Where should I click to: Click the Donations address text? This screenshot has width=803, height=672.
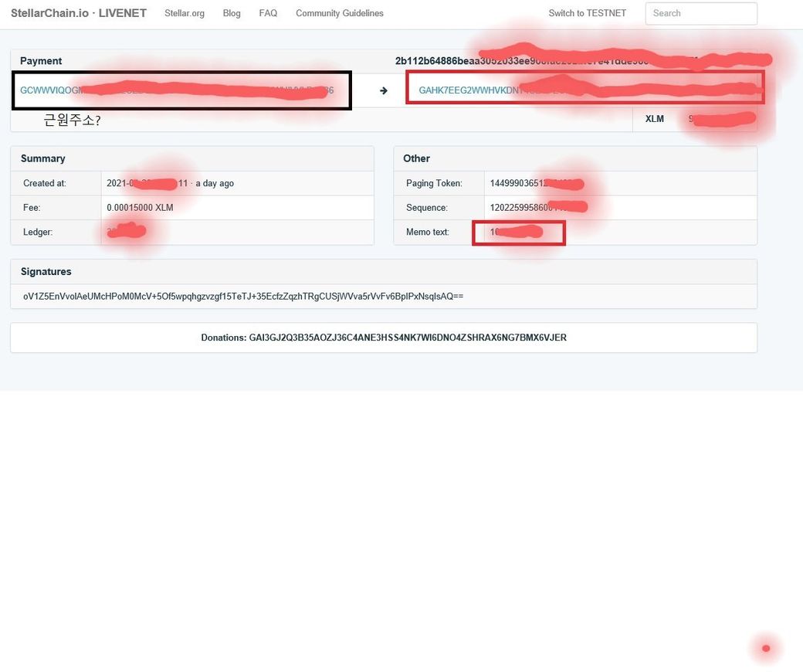(x=407, y=338)
